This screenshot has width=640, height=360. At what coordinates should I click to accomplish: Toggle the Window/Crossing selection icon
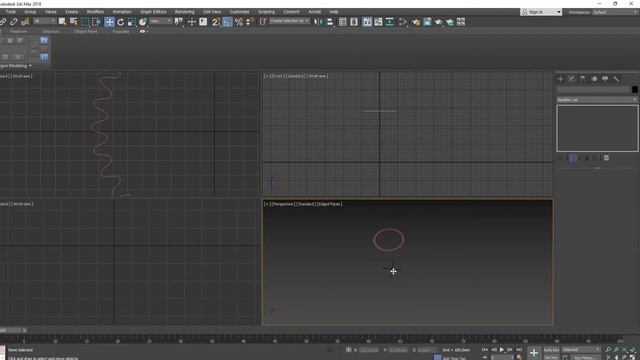96,22
